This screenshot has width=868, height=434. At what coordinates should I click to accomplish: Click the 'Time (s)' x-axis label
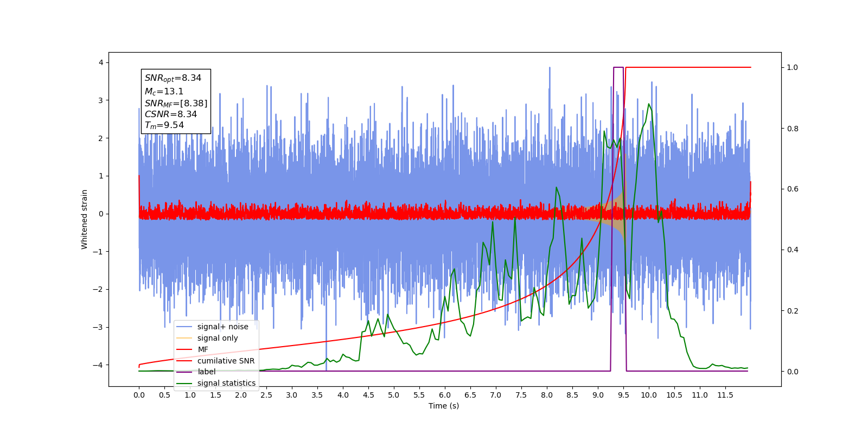pos(444,406)
